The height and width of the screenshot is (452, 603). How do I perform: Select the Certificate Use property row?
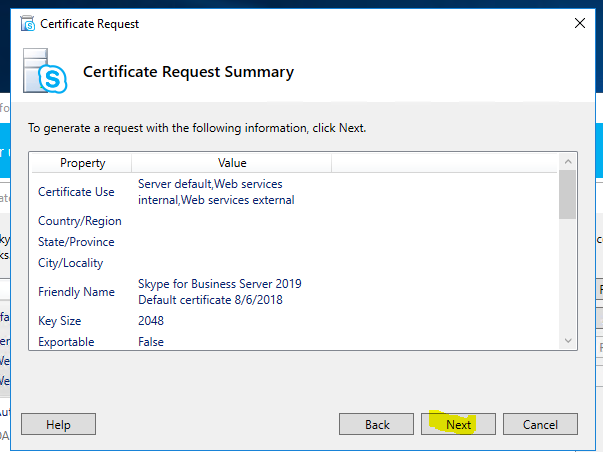click(294, 192)
